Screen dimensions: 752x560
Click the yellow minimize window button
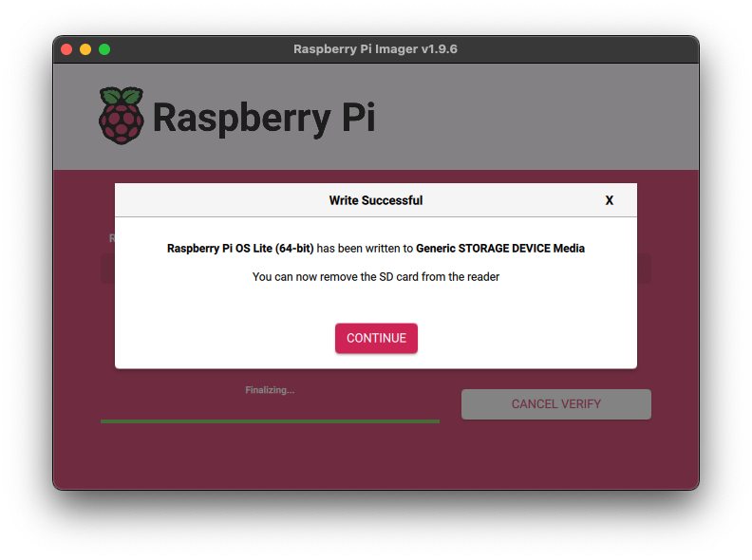tap(85, 49)
